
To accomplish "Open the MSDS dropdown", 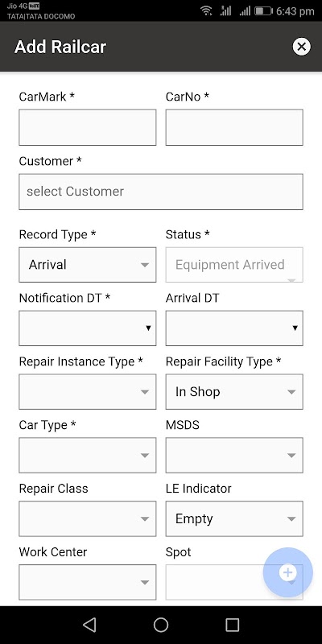I will 234,455.
